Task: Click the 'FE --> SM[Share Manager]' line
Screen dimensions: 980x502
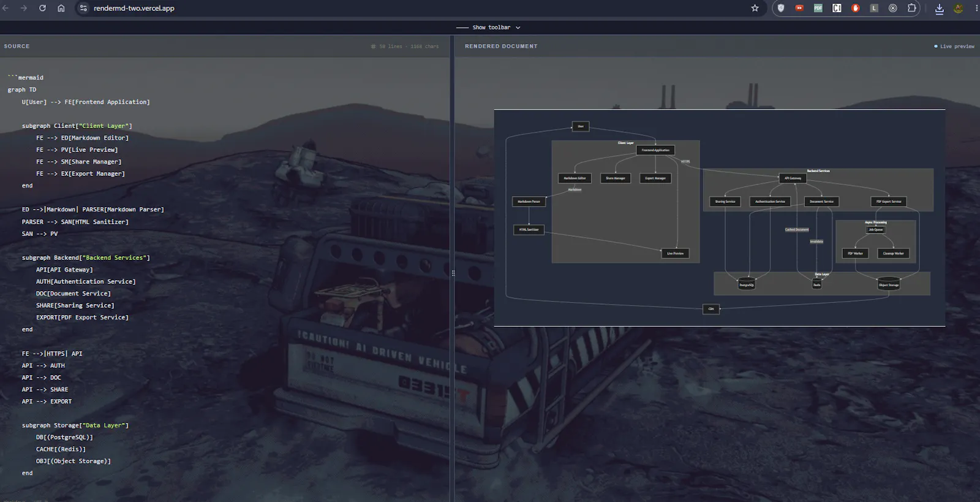Action: click(x=78, y=162)
